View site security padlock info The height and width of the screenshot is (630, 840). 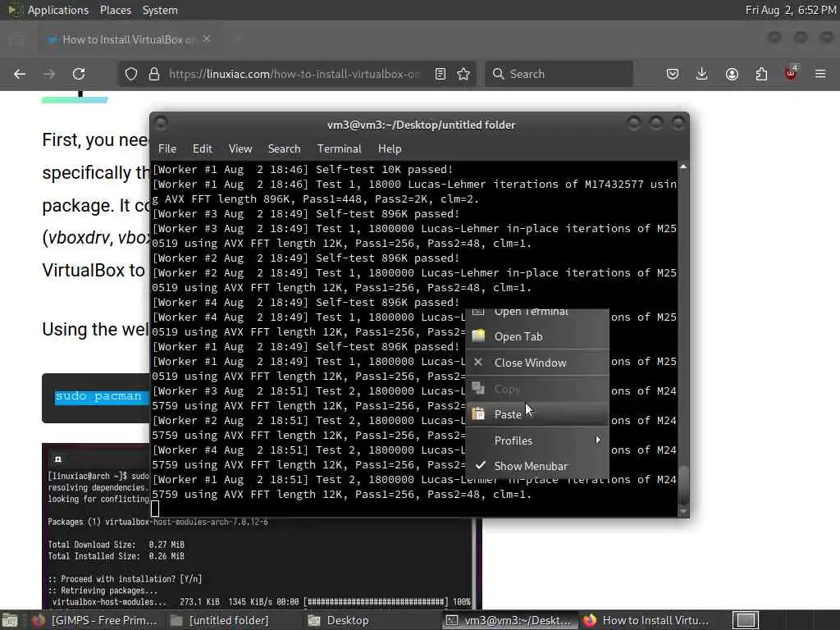(154, 74)
